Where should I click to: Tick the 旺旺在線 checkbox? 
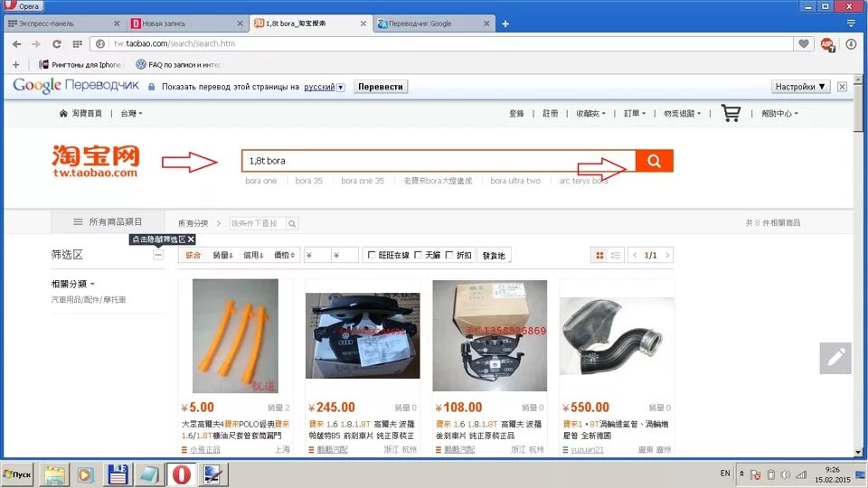point(372,255)
